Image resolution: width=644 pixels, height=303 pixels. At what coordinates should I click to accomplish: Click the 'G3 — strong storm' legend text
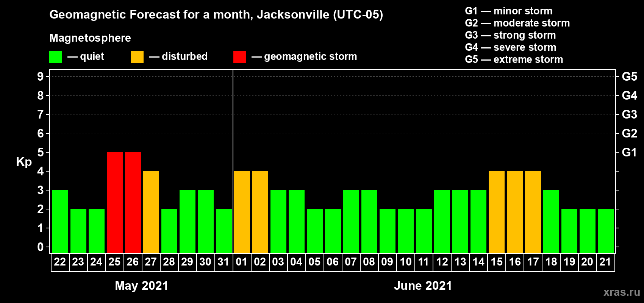tap(510, 35)
